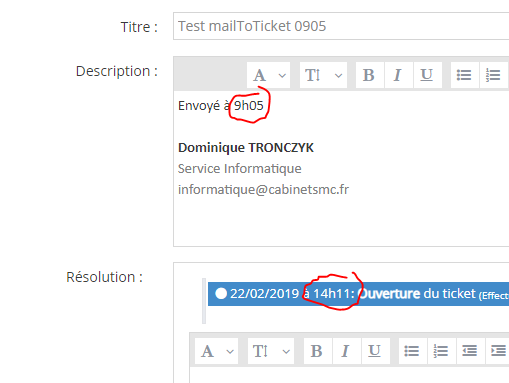Open font size dropdown in Description toolbar

coord(323,75)
